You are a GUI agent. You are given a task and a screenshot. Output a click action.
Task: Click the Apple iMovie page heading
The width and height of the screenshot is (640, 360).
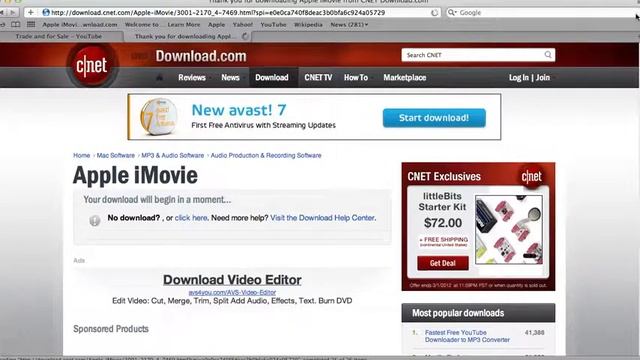pyautogui.click(x=135, y=176)
